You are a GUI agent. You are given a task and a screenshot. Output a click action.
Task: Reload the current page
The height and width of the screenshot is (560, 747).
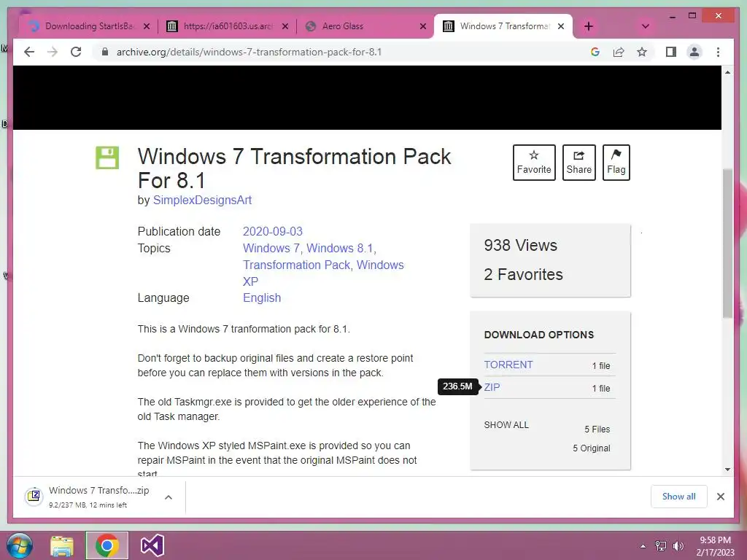(x=76, y=52)
